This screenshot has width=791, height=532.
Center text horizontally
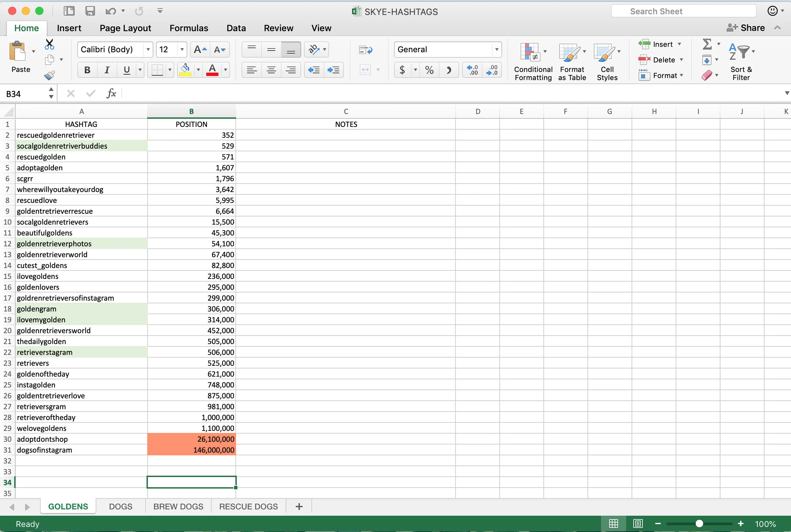pyautogui.click(x=271, y=70)
